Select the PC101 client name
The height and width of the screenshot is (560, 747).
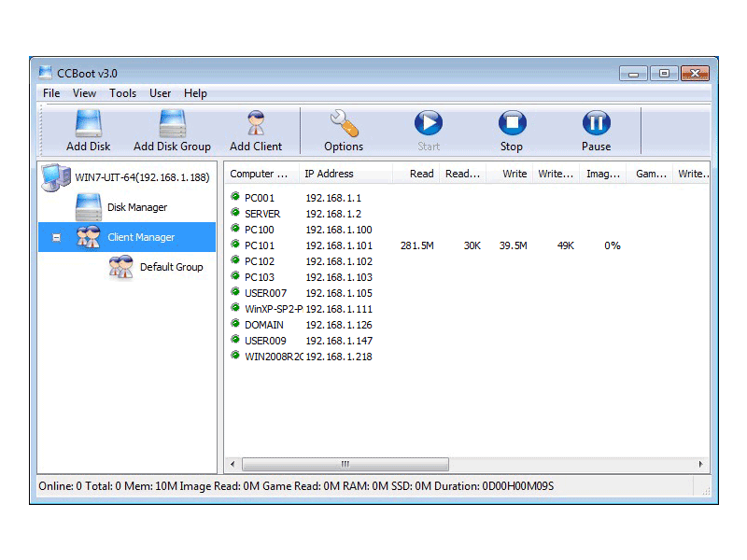(260, 245)
